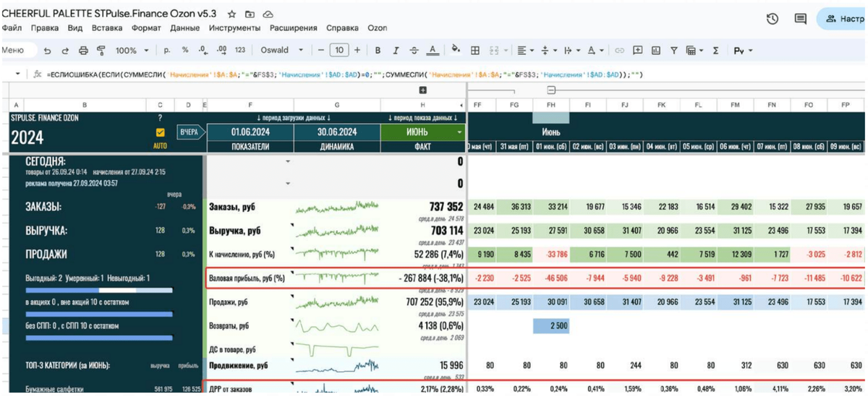The width and height of the screenshot is (868, 397).
Task: Open the cell borders menu
Action: click(475, 51)
